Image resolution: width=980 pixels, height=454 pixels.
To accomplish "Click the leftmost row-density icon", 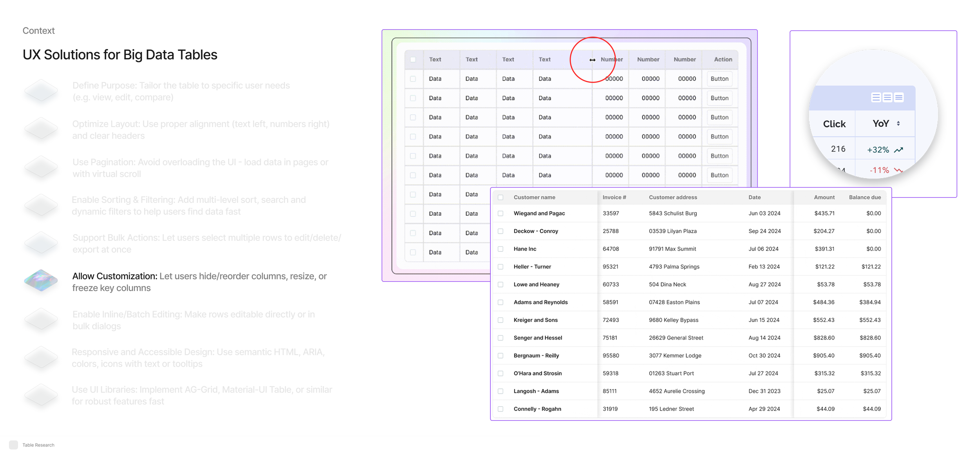I will (x=876, y=97).
